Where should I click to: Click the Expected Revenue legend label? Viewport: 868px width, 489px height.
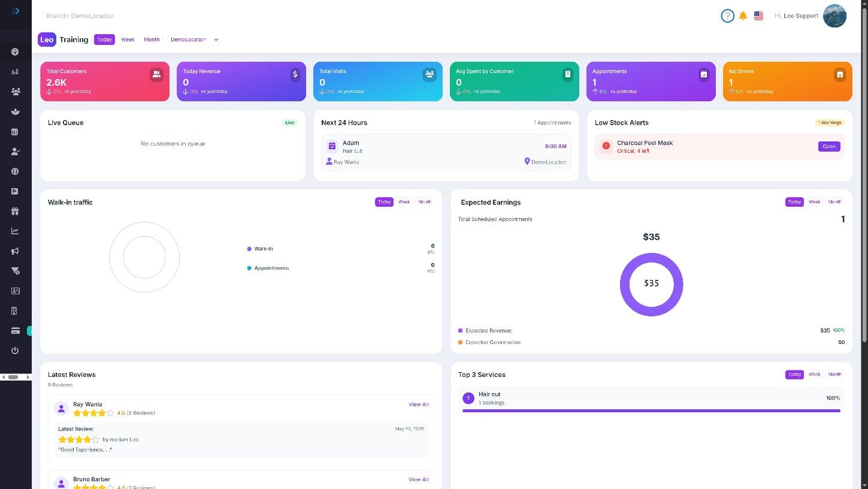(488, 331)
